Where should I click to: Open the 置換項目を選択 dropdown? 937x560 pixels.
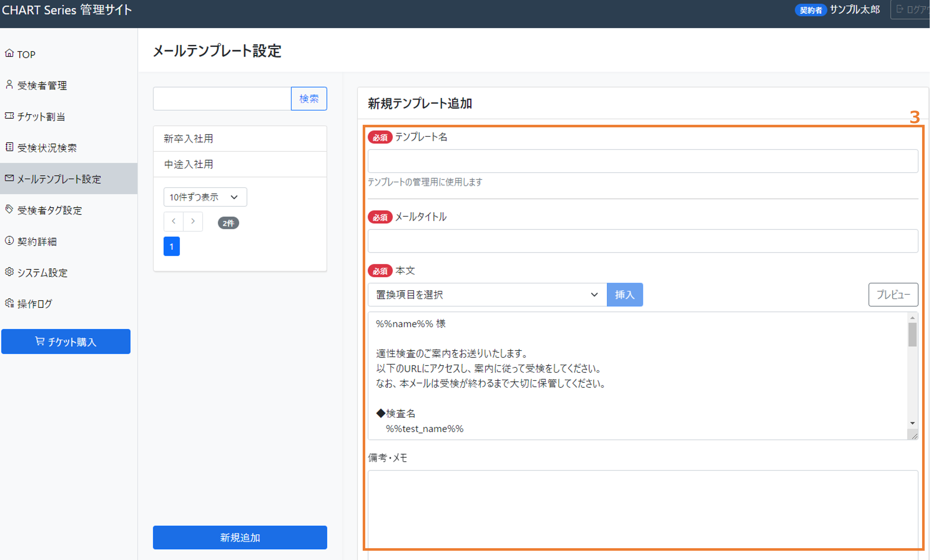(487, 295)
